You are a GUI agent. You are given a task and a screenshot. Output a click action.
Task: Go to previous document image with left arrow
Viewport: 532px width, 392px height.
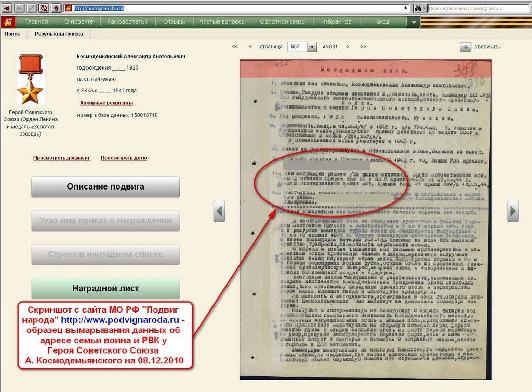(219, 211)
